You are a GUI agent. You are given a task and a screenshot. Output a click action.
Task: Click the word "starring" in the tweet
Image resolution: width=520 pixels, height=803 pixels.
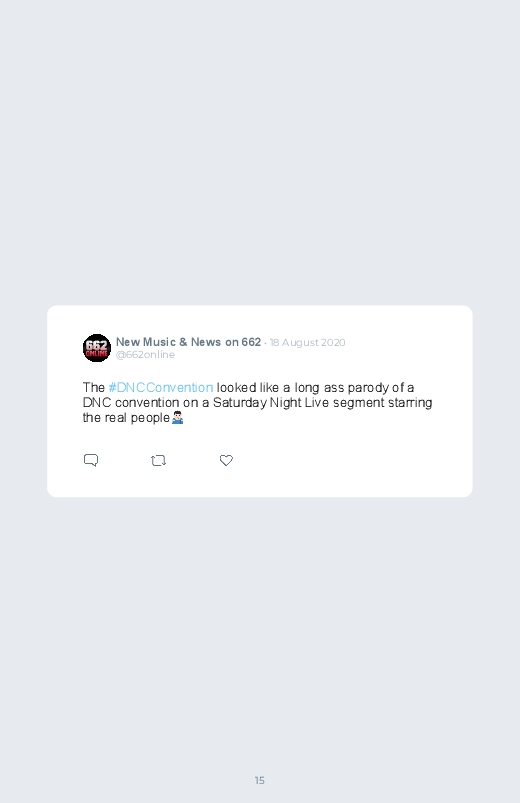[x=410, y=403]
